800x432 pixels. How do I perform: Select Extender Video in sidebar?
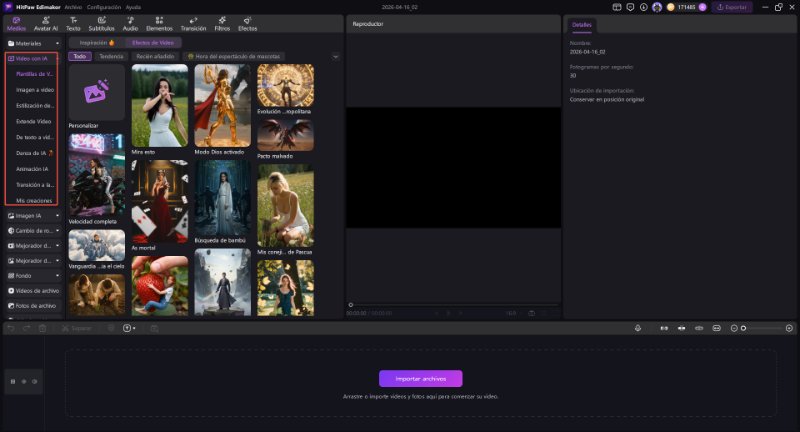(x=34, y=121)
